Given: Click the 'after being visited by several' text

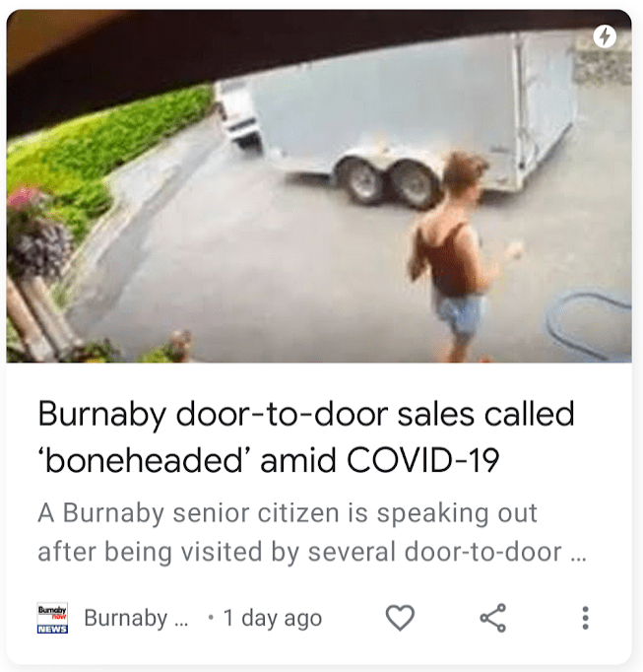Looking at the screenshot, I should (220, 552).
